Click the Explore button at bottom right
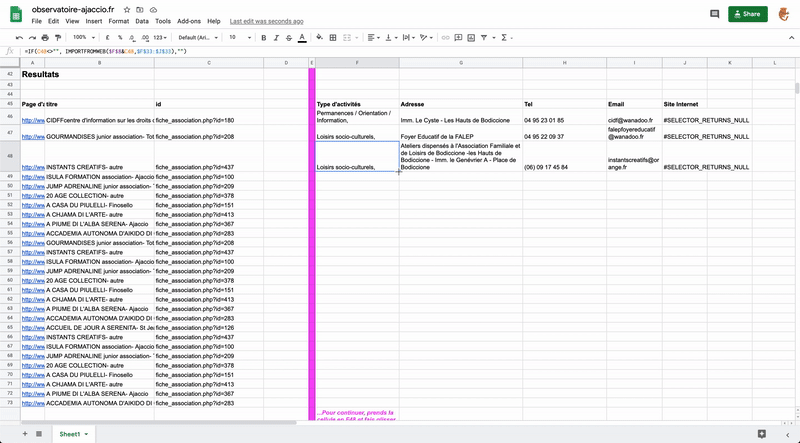The height and width of the screenshot is (443, 800). pos(762,434)
